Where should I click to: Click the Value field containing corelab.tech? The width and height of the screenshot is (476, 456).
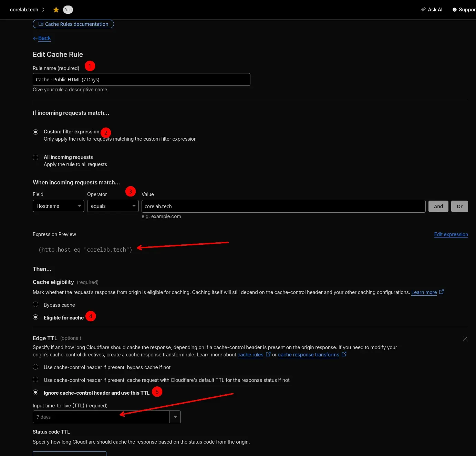point(283,206)
